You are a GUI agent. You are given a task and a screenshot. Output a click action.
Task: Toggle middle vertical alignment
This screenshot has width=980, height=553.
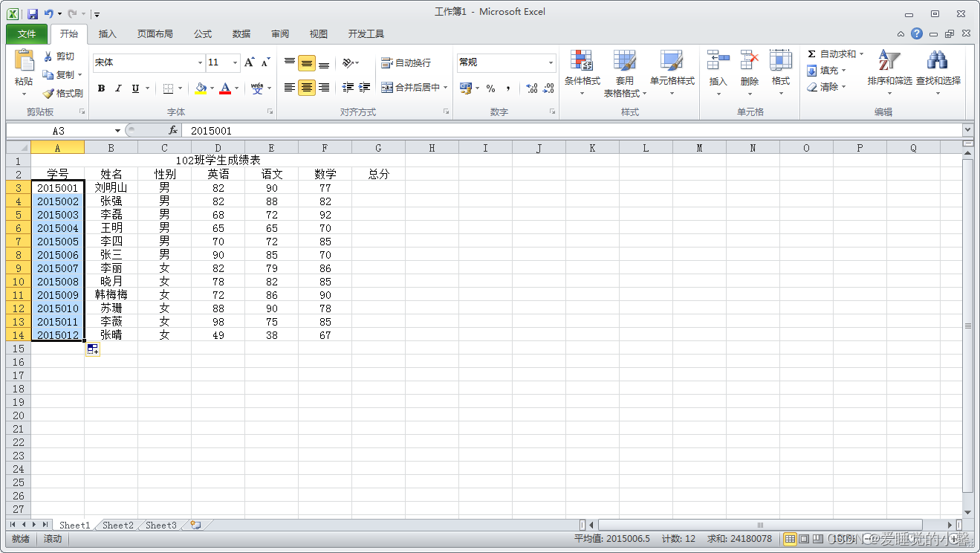point(307,63)
